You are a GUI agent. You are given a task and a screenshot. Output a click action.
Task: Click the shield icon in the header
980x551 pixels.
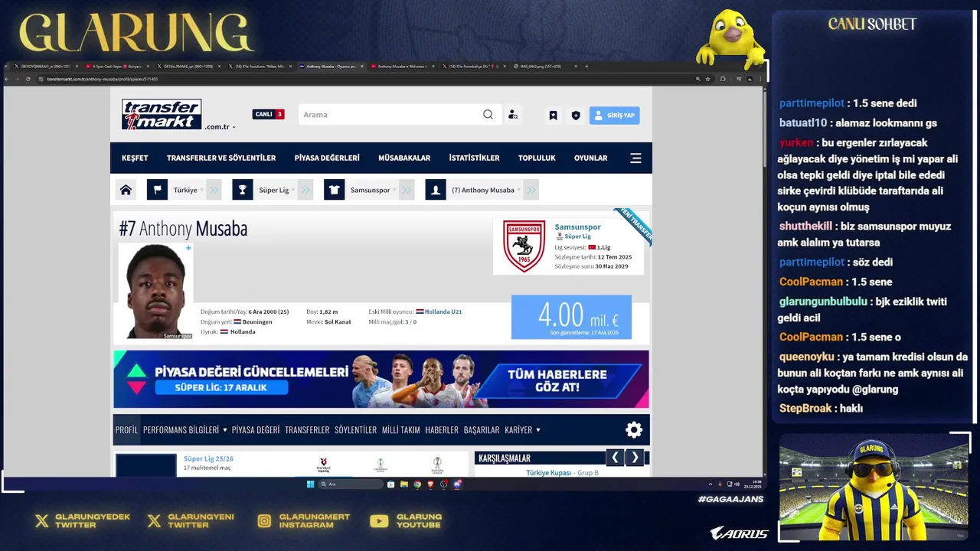576,116
